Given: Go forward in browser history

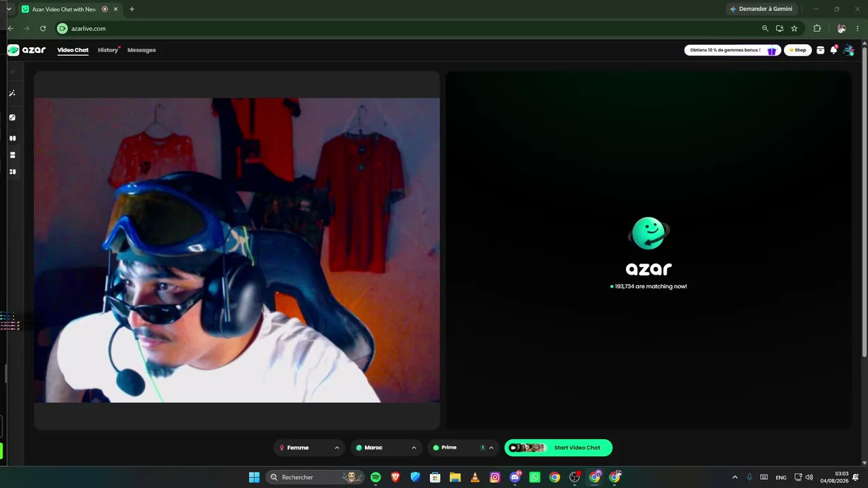Looking at the screenshot, I should coord(26,28).
